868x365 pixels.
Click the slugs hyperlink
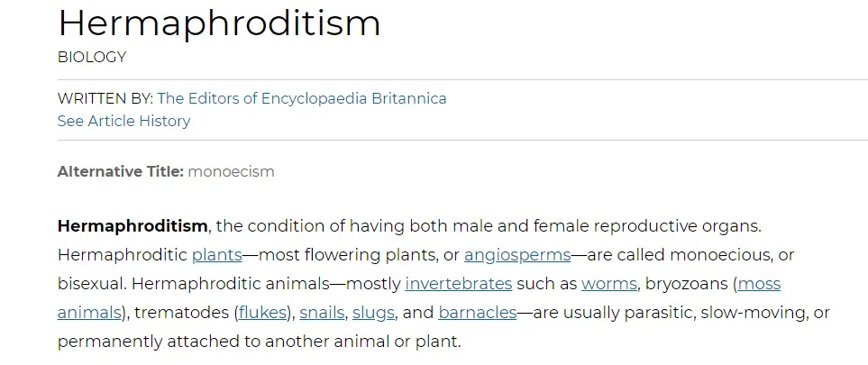pos(372,313)
